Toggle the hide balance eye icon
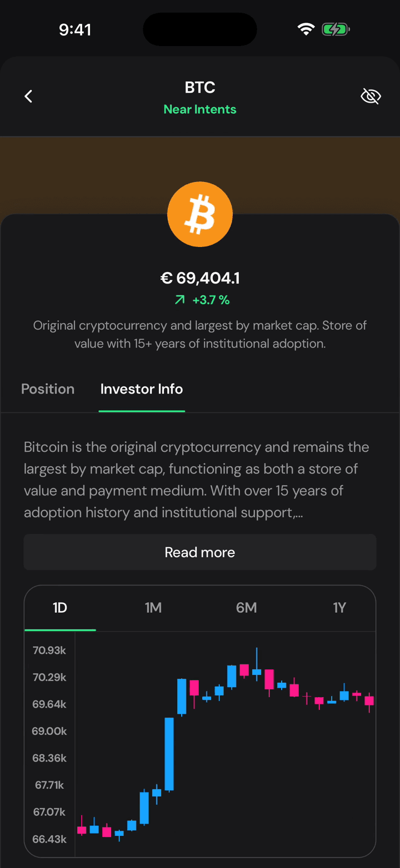This screenshot has height=868, width=400. point(371,97)
